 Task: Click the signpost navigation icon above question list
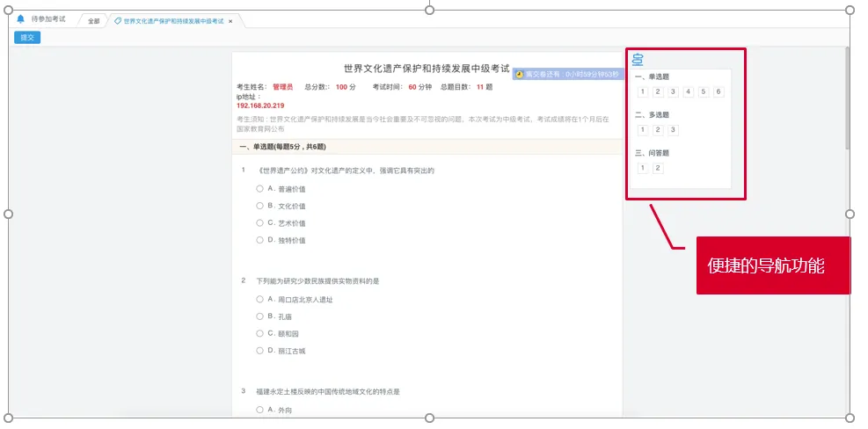click(x=638, y=61)
